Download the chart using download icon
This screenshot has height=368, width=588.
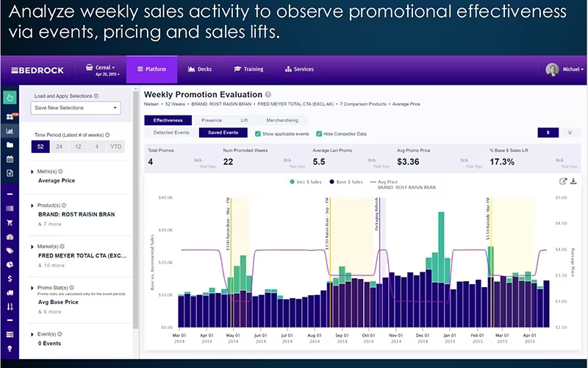click(573, 181)
